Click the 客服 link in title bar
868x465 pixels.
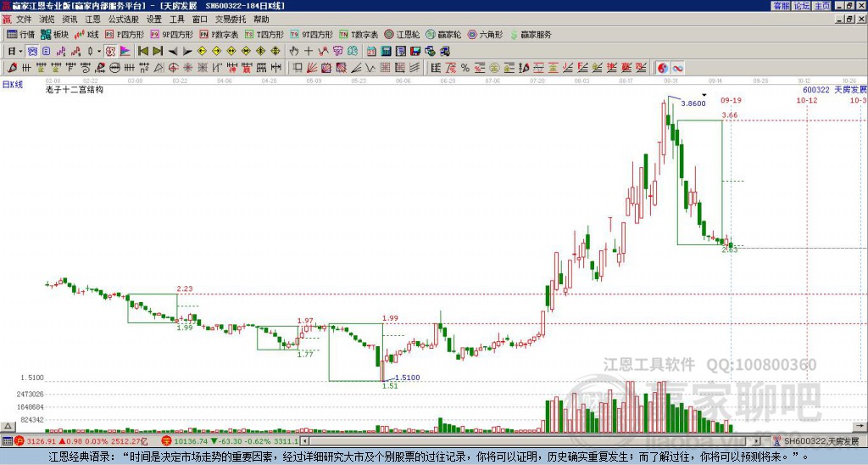point(781,6)
